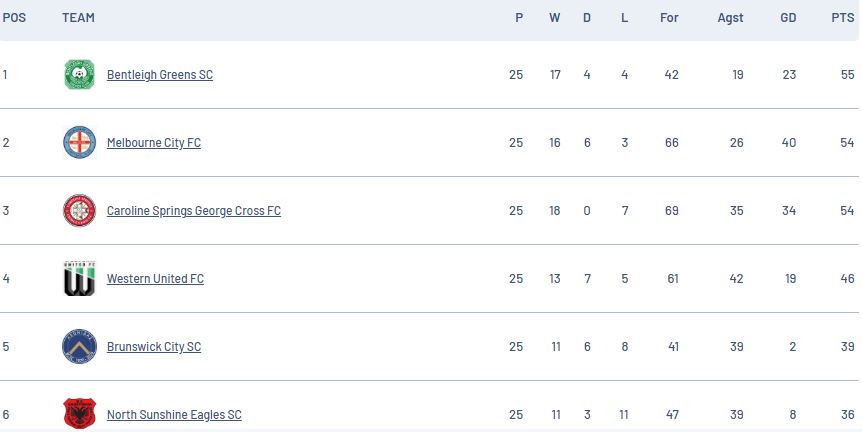Open the Bentleigh Greens SC team link
The width and height of the screenshot is (862, 432).
click(159, 75)
